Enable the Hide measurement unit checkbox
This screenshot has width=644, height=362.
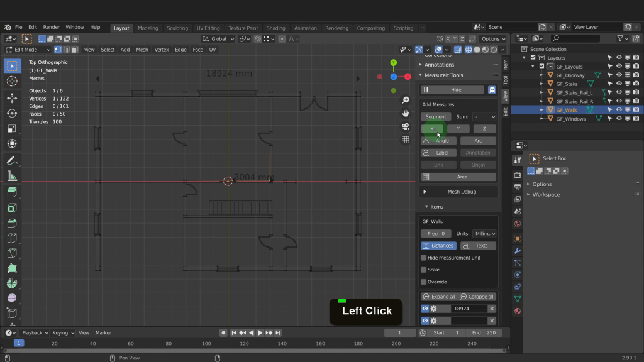coord(423,258)
